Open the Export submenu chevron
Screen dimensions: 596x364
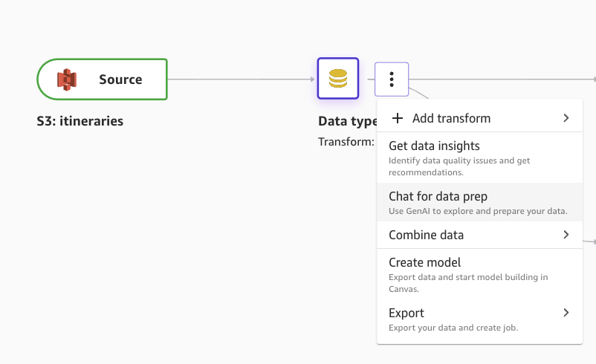(x=566, y=313)
